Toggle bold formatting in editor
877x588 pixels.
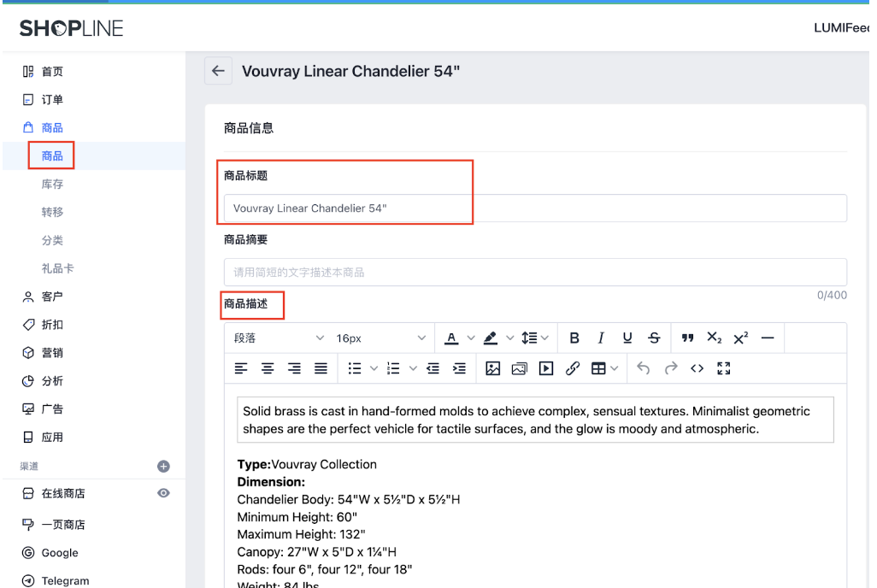(574, 338)
